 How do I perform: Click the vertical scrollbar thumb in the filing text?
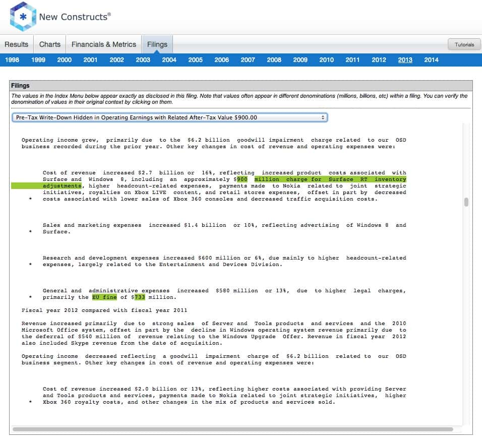point(466,202)
